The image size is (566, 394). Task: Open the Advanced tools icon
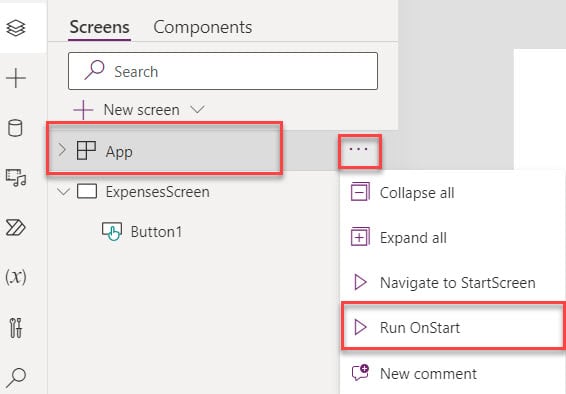(16, 328)
